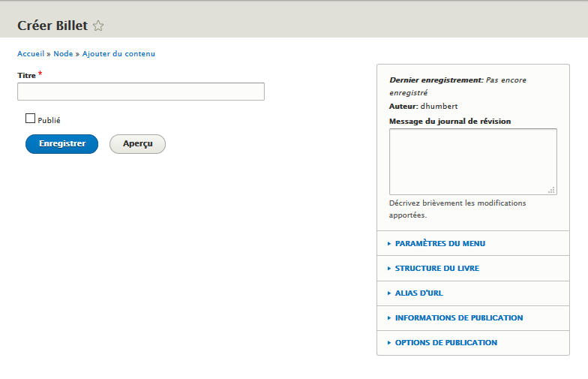Click inside the revision log message box
Screen dimensions: 588x379
tap(472, 161)
